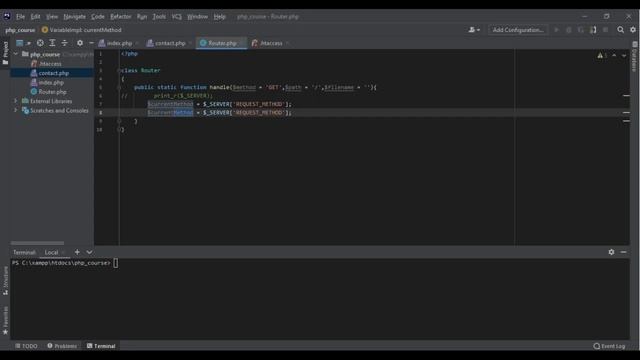Open Search Everywhere magnifier icon

coord(620,30)
